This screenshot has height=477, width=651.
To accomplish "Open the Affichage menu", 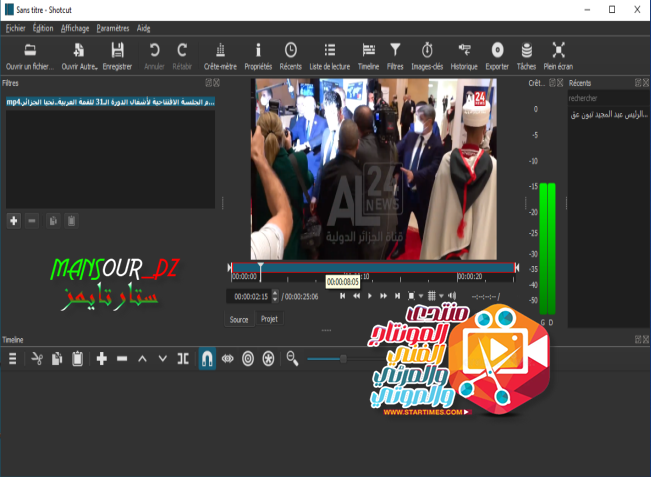I will coord(75,28).
